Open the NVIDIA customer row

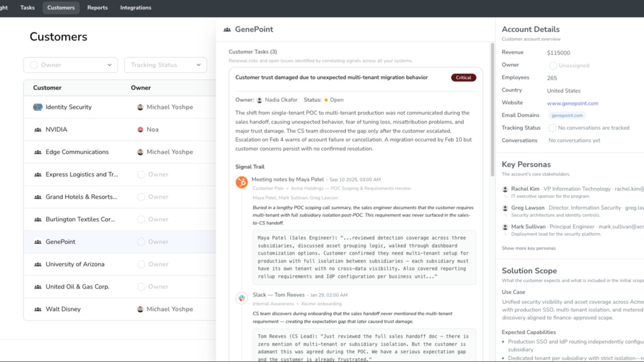point(119,130)
